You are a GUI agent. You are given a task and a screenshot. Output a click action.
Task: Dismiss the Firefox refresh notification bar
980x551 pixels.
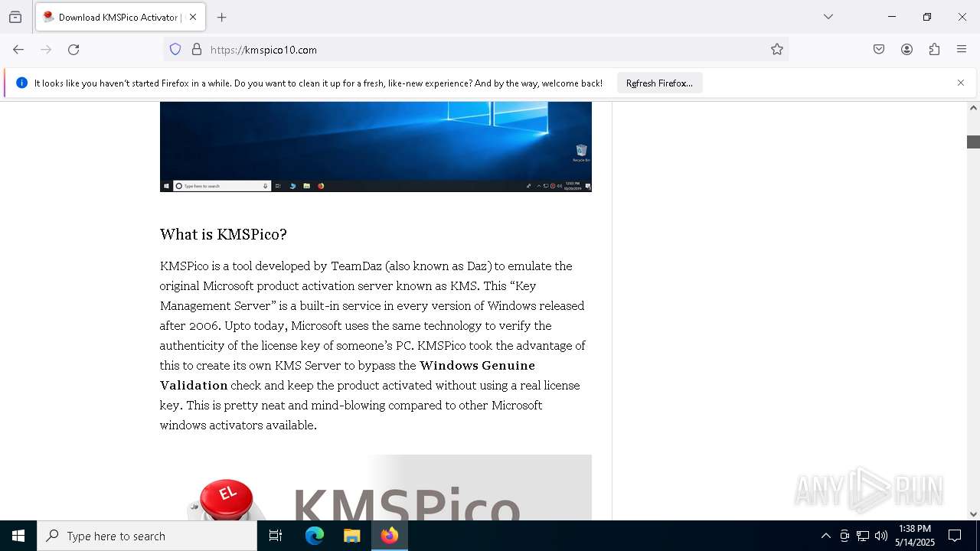[x=961, y=83]
